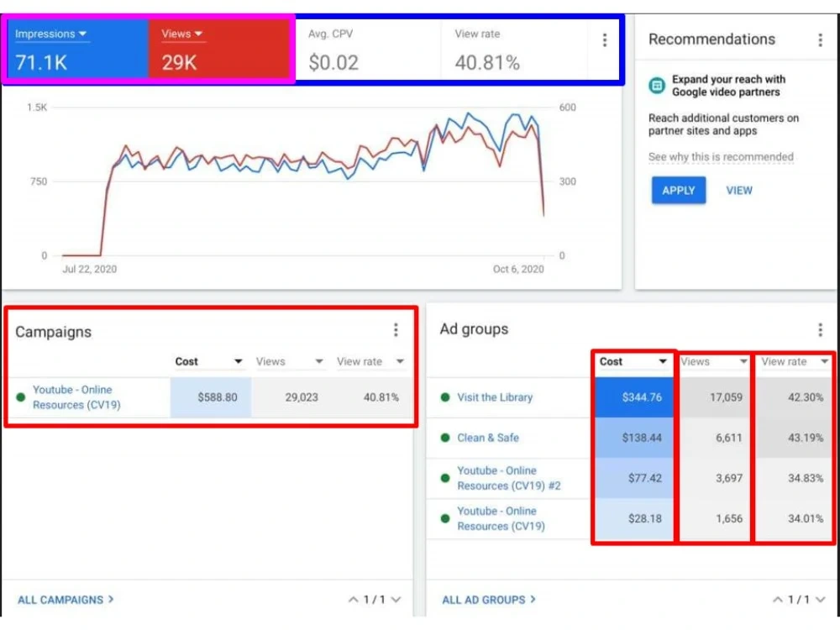Click the $344.76 cost cell
840x630 pixels.
click(x=634, y=397)
